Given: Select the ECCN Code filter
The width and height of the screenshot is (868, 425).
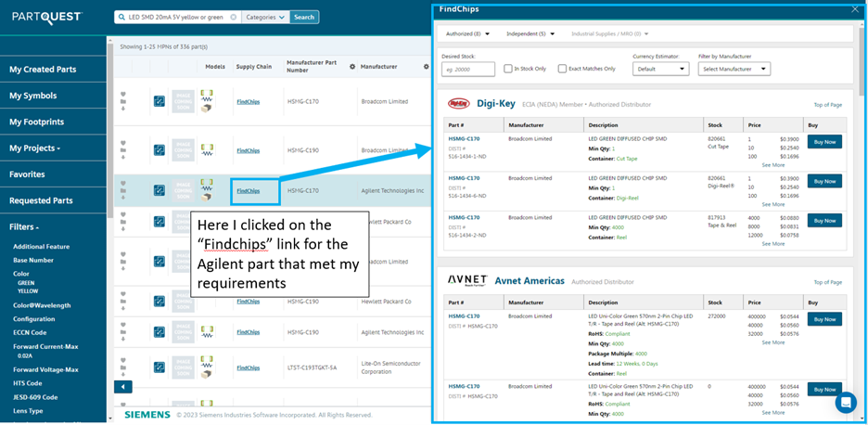Looking at the screenshot, I should (x=30, y=332).
